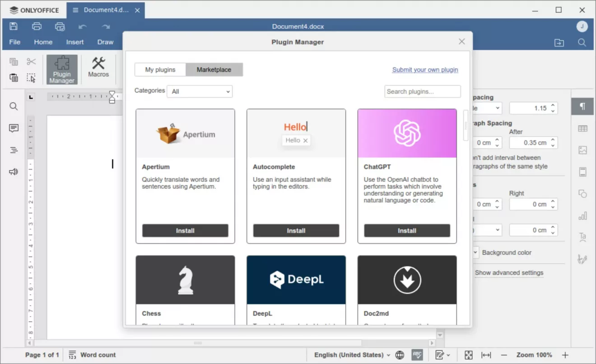The height and width of the screenshot is (364, 596).
Task: Click the Fit to width icon
Action: (x=486, y=355)
